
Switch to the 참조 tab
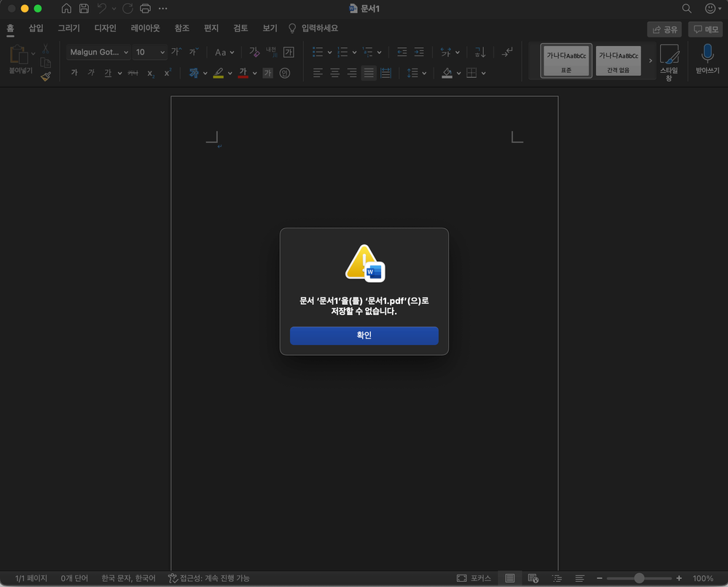click(x=182, y=28)
